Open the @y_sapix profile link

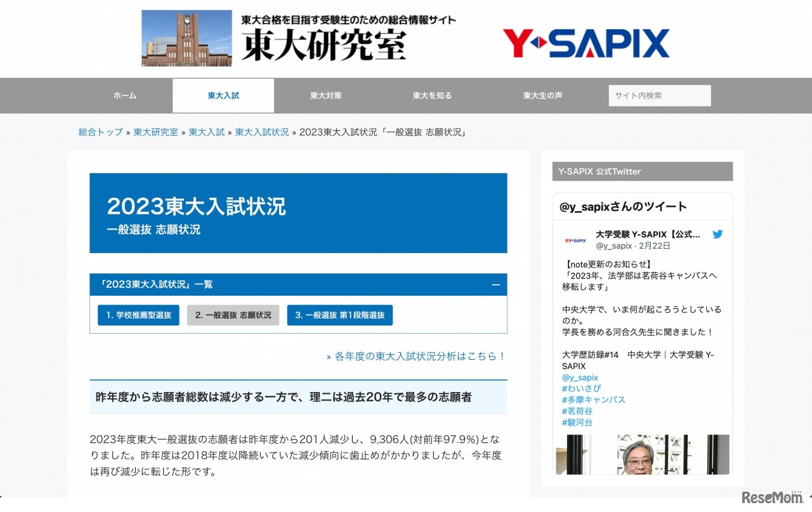point(582,377)
